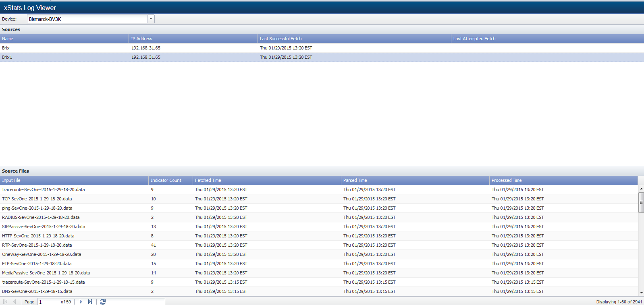Image resolution: width=644 pixels, height=305 pixels.
Task: Select MediaPassive-SevOne-2015-1-29-18-20.data file
Action: click(319, 273)
